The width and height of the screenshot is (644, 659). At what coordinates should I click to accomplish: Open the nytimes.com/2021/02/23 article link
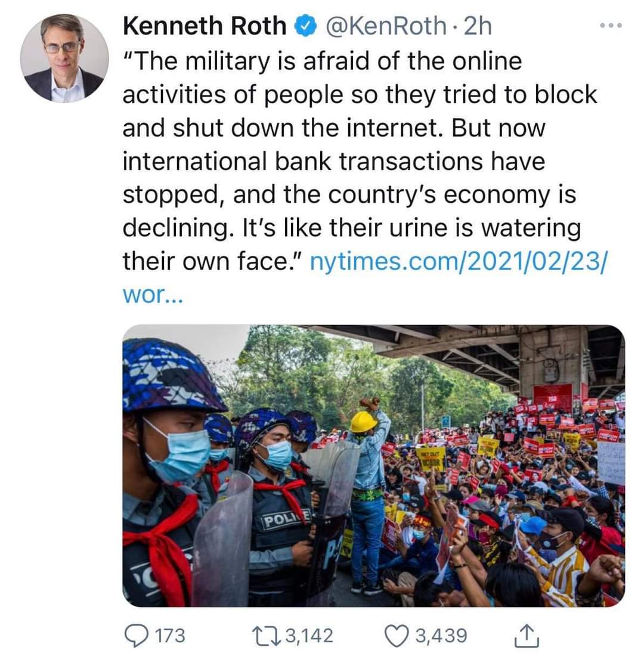pos(459,261)
